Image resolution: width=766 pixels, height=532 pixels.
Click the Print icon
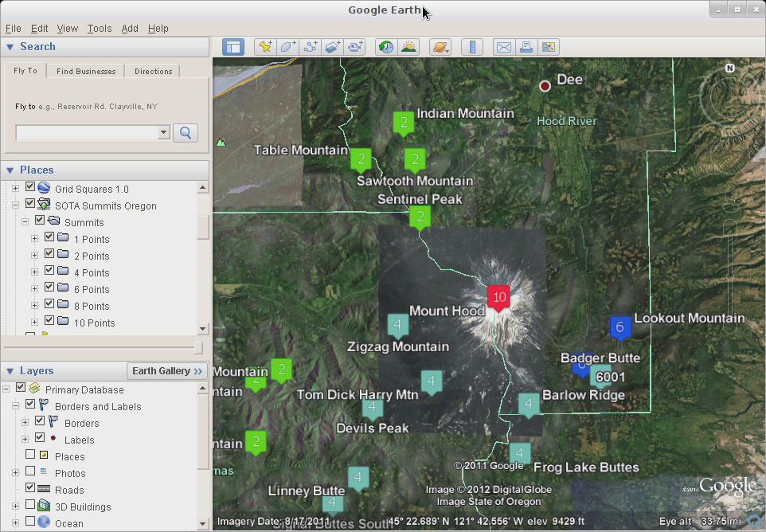[526, 48]
